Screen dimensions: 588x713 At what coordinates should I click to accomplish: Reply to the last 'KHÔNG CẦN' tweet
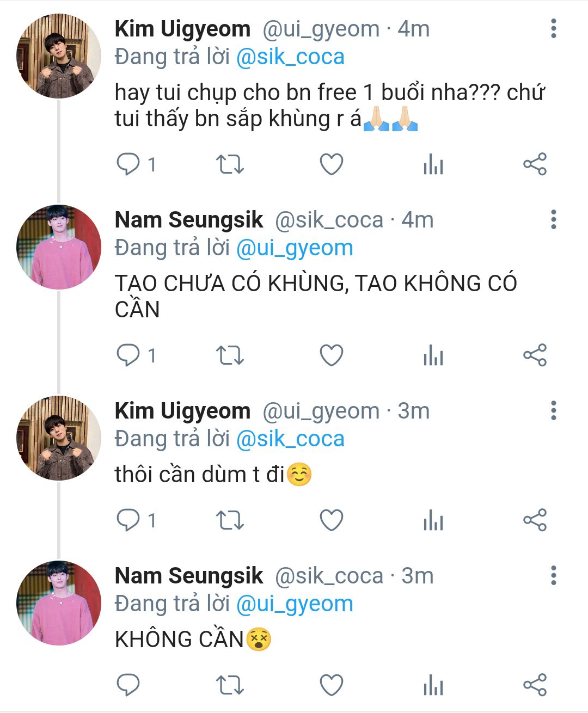pyautogui.click(x=128, y=685)
